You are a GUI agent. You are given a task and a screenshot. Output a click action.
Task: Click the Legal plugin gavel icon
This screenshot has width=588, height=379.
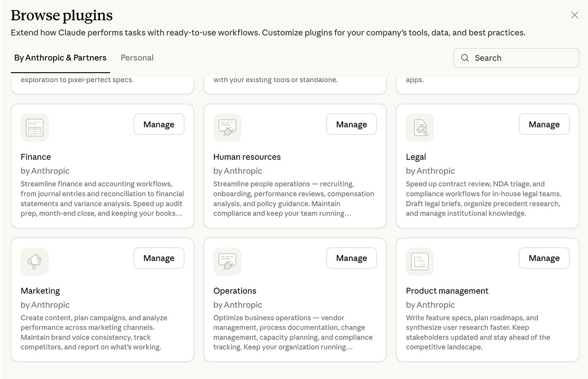[x=420, y=127]
